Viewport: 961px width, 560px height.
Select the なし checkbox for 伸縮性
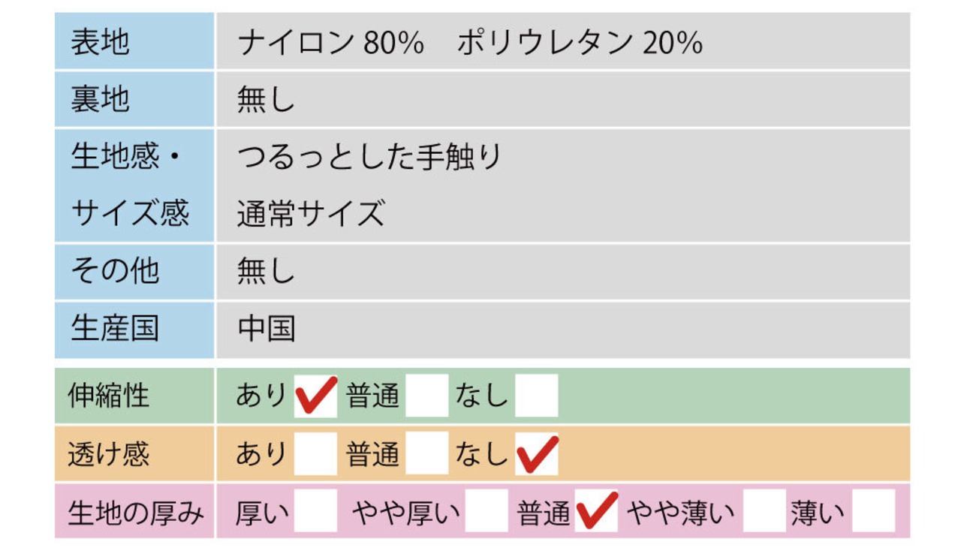tap(536, 396)
